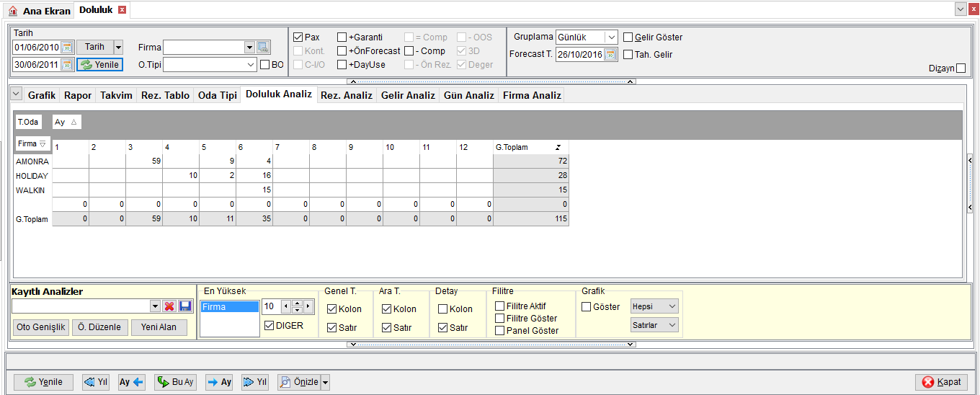Image resolution: width=980 pixels, height=395 pixels.
Task: Open the Gruplama Günlük dropdown
Action: tap(612, 37)
